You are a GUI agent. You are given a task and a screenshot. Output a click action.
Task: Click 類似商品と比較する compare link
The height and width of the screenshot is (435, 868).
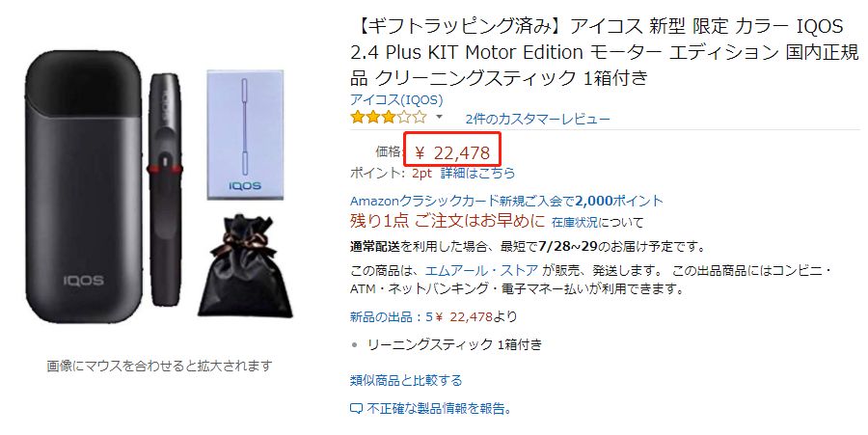[x=406, y=381]
